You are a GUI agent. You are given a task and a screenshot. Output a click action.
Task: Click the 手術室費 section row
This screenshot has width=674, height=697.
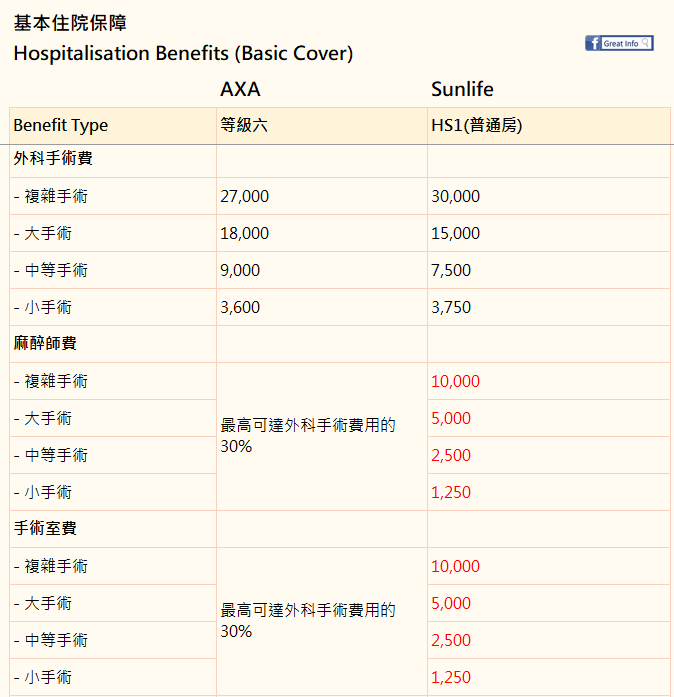point(340,529)
